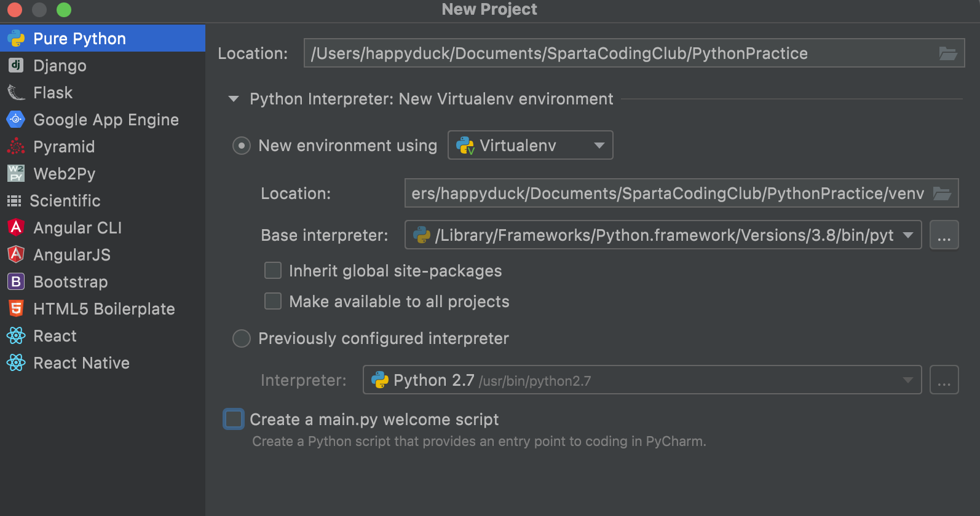The width and height of the screenshot is (980, 516).
Task: Click the HTML5 Boilerplate icon
Action: pyautogui.click(x=15, y=308)
